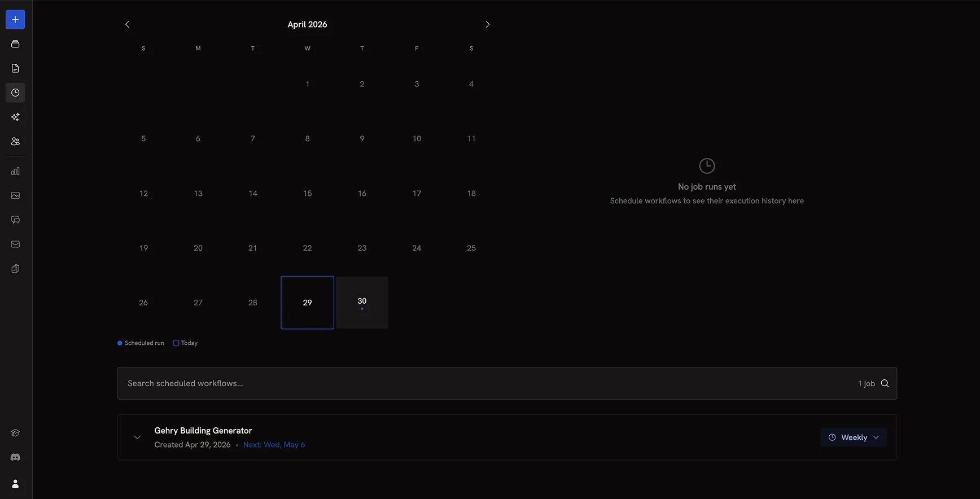Go to next month arrow

point(488,24)
